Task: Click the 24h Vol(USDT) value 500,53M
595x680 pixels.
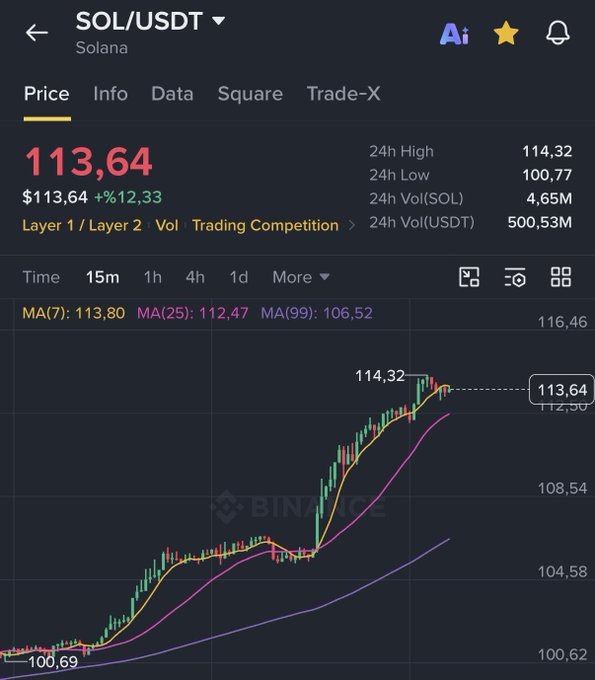Action: click(x=540, y=222)
